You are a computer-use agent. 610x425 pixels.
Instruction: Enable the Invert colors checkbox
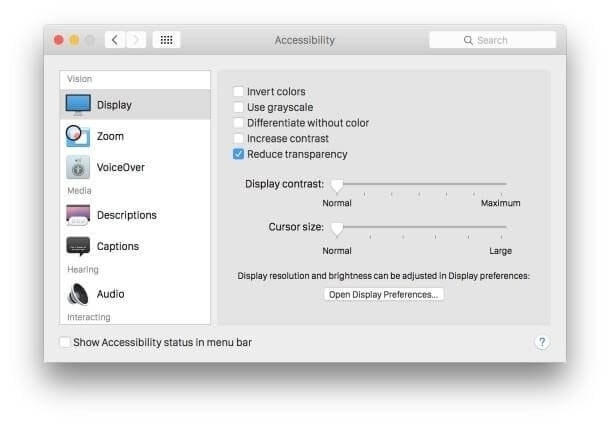(x=238, y=91)
